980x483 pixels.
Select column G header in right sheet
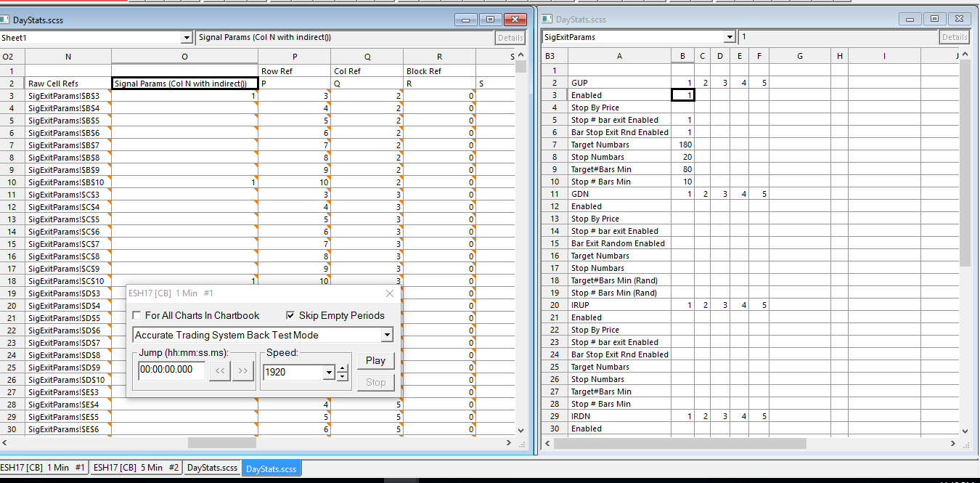click(800, 56)
